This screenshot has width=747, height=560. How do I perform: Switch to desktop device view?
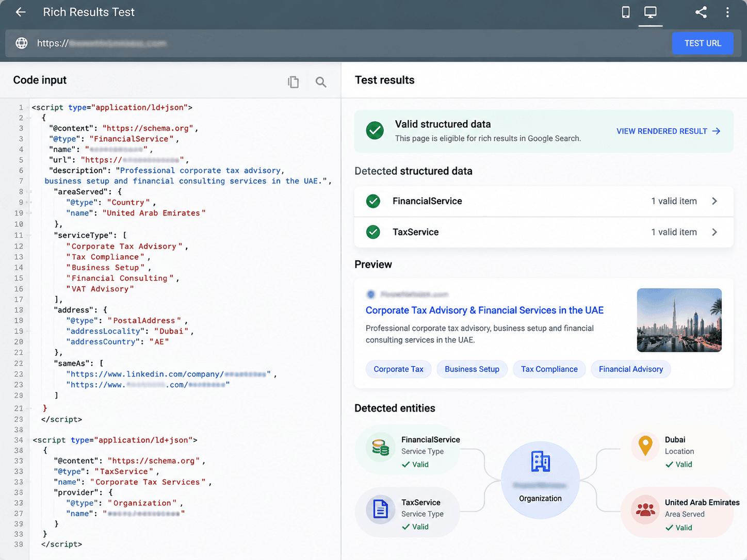pyautogui.click(x=651, y=12)
